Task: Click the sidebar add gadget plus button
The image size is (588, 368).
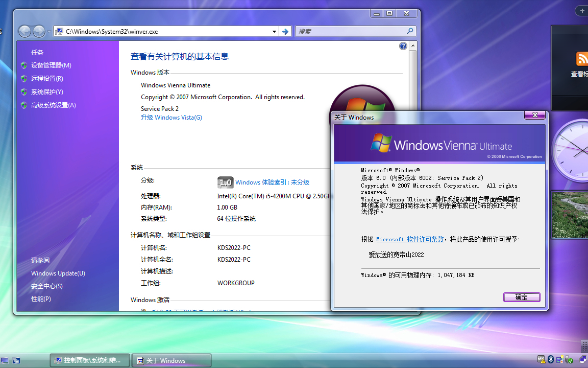Action: point(582,11)
